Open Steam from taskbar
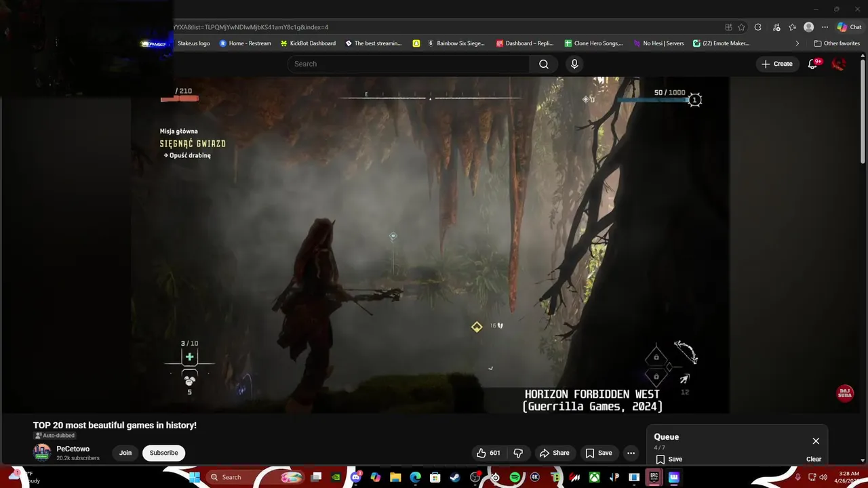This screenshot has height=488, width=868. click(455, 477)
